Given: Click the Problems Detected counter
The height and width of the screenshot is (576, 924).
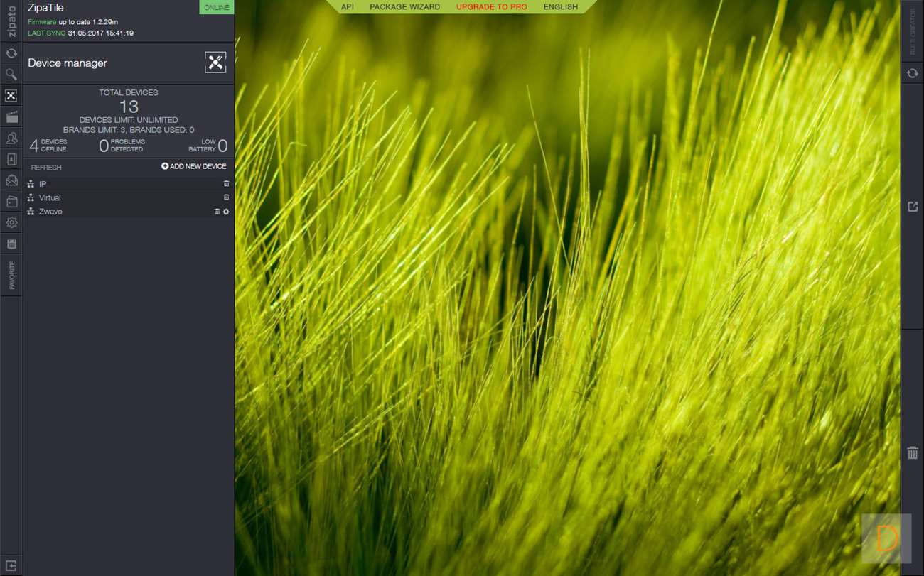Looking at the screenshot, I should (122, 146).
